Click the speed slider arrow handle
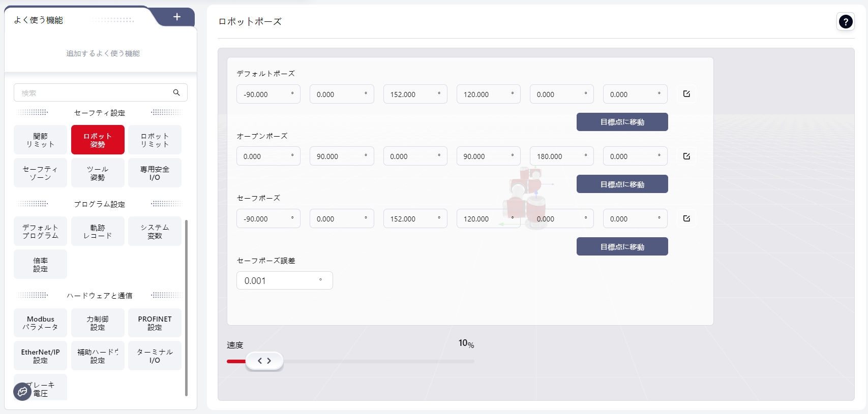Screen dimensions: 868x414 pyautogui.click(x=264, y=361)
